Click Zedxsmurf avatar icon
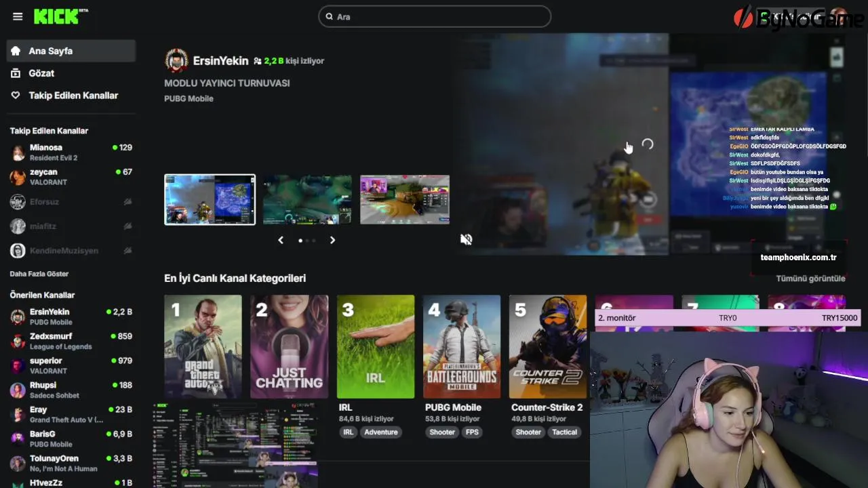868x488 pixels. [x=18, y=342]
